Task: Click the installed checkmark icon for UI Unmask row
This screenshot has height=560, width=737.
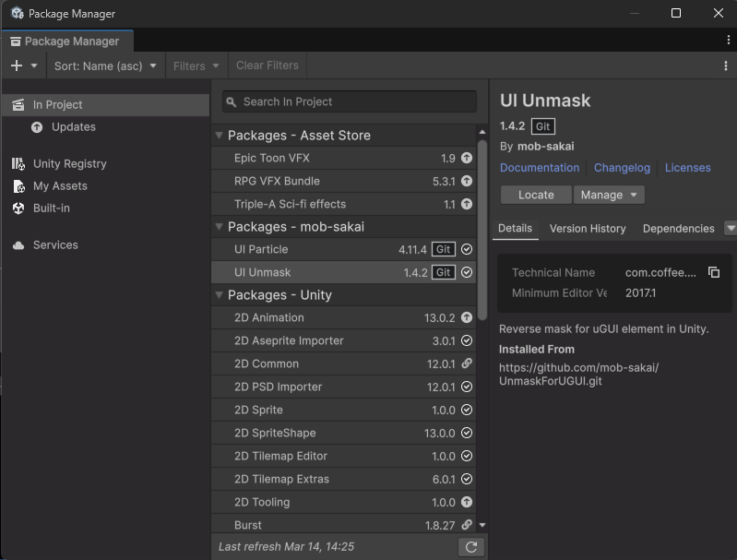Action: (x=466, y=272)
